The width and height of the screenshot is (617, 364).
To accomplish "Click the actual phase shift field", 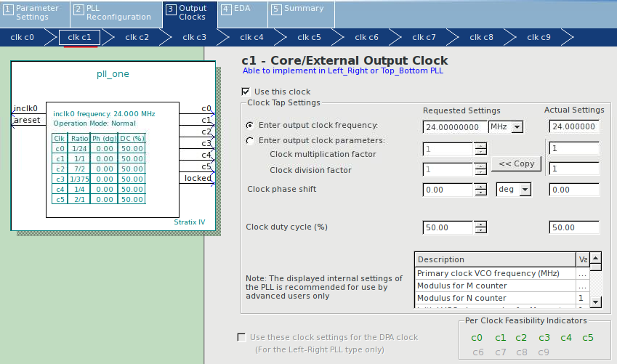I will pos(574,190).
